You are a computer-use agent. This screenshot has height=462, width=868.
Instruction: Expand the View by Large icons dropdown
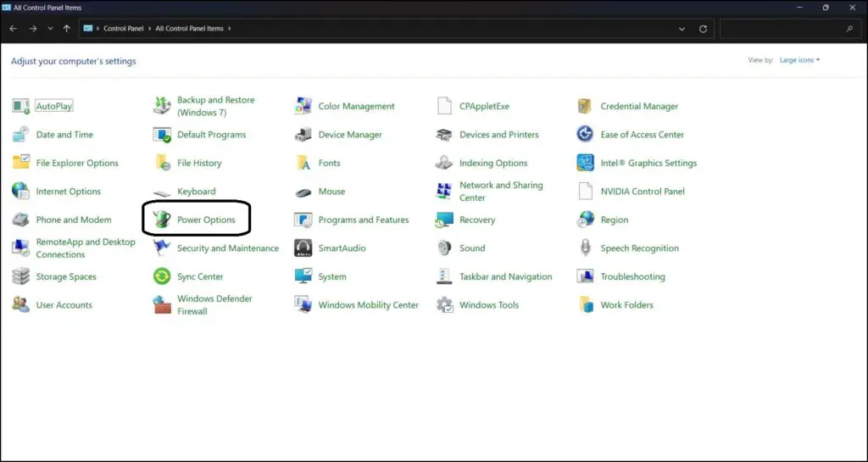[799, 60]
